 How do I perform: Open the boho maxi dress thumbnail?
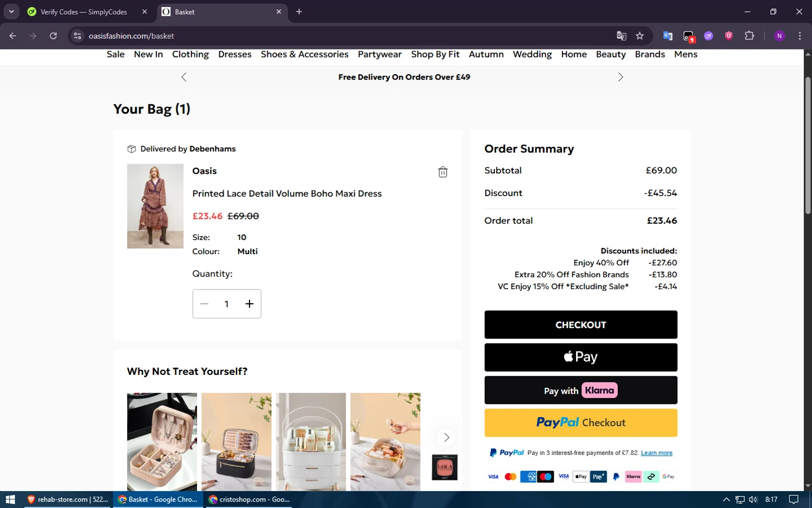click(155, 206)
